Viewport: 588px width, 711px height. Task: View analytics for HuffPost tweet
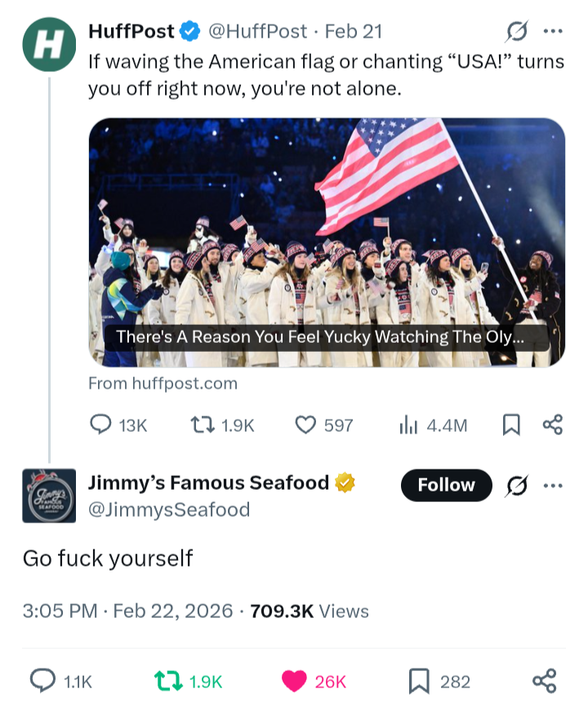408,424
